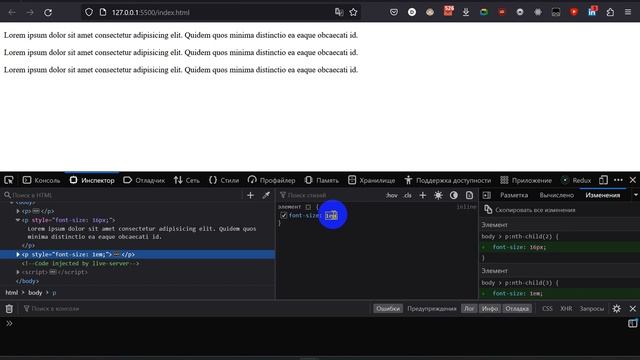Open the Хранилище tab
Image resolution: width=640 pixels, height=360 pixels.
[371, 180]
